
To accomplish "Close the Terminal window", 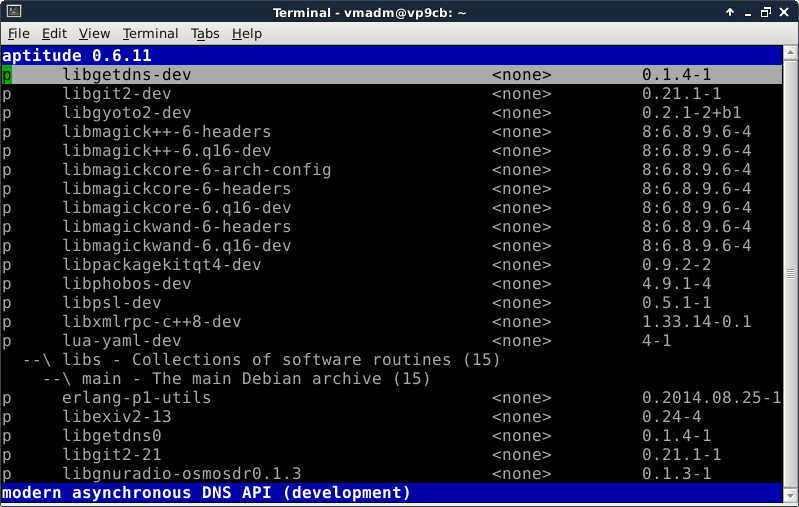I will [786, 11].
